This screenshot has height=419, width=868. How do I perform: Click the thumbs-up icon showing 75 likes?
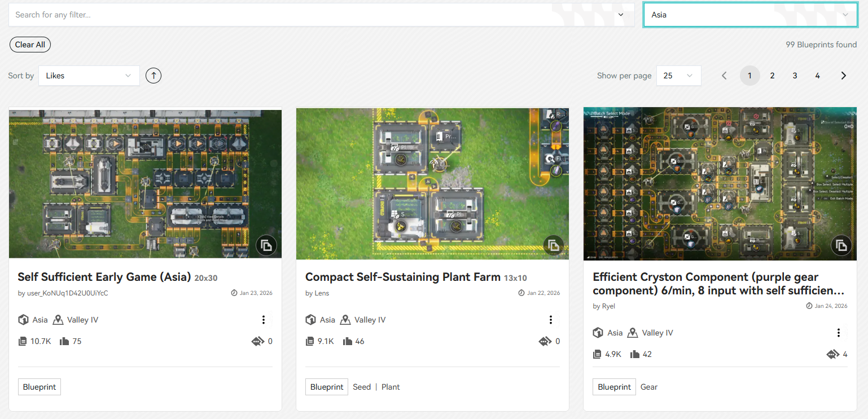[64, 341]
